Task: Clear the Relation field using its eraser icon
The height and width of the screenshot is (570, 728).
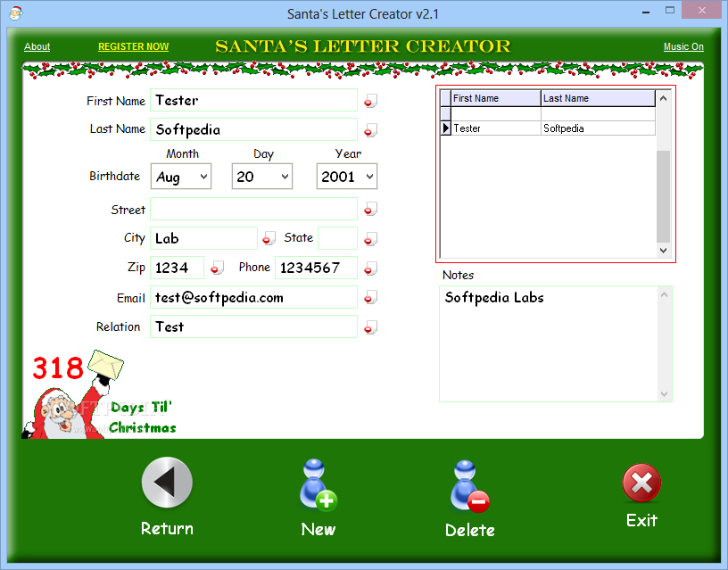Action: (x=370, y=327)
